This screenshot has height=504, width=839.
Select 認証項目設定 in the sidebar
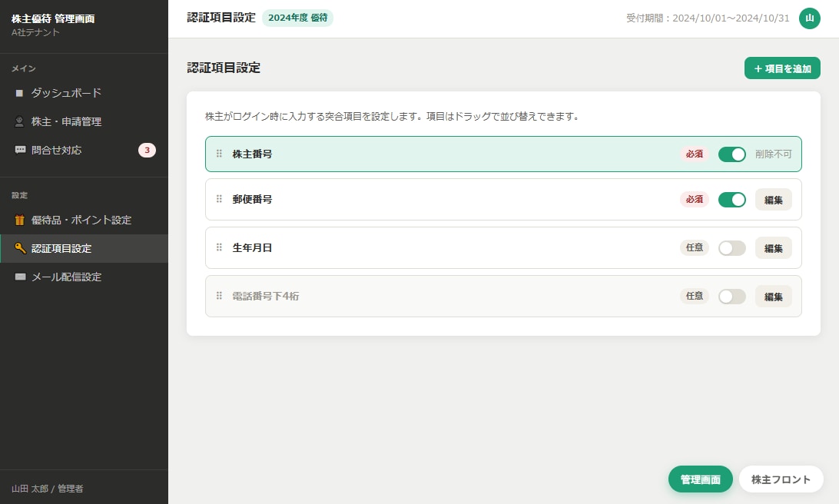tap(84, 248)
